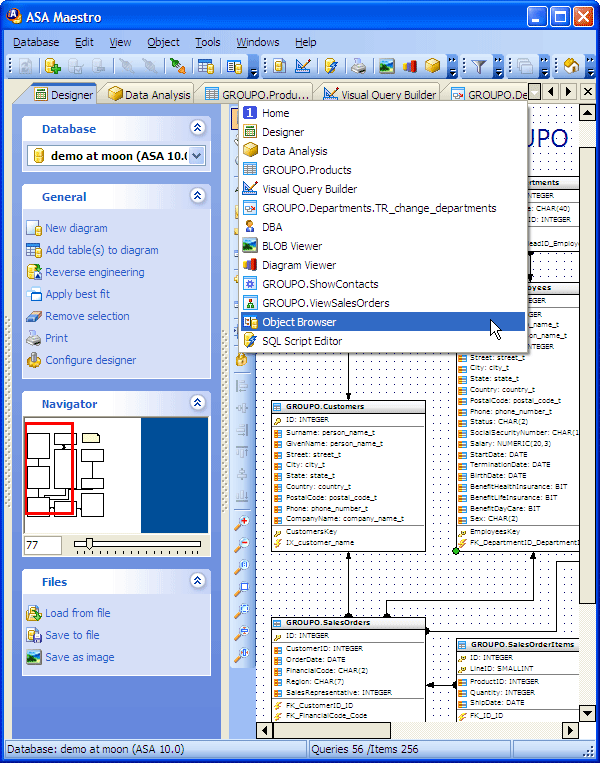Click the zoom in magnifier icon
The height and width of the screenshot is (763, 600).
tap(241, 523)
